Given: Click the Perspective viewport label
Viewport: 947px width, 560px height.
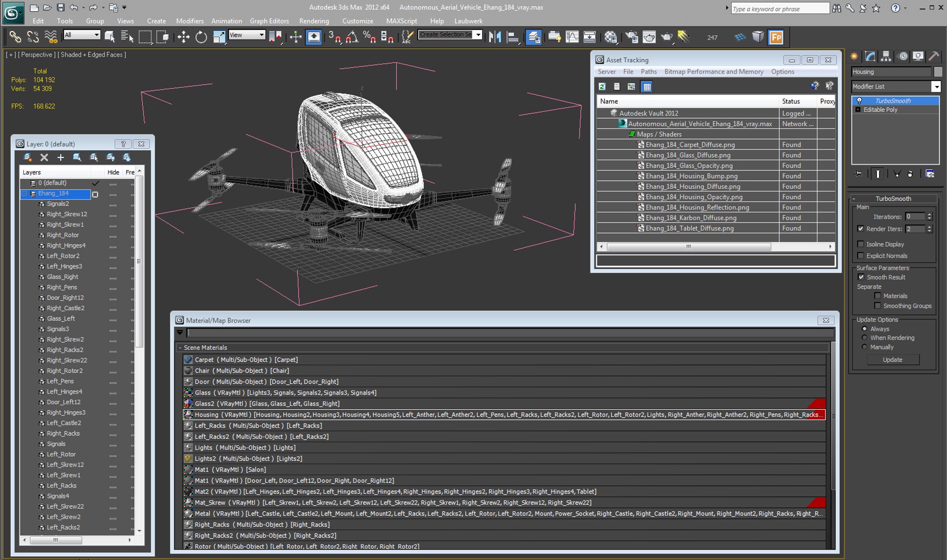Looking at the screenshot, I should click(36, 54).
